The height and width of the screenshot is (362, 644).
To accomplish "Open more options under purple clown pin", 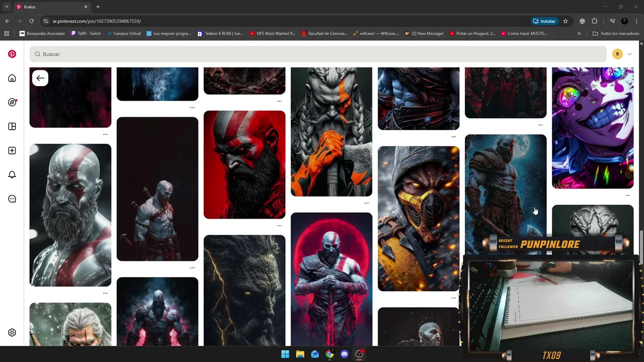I will tap(627, 196).
